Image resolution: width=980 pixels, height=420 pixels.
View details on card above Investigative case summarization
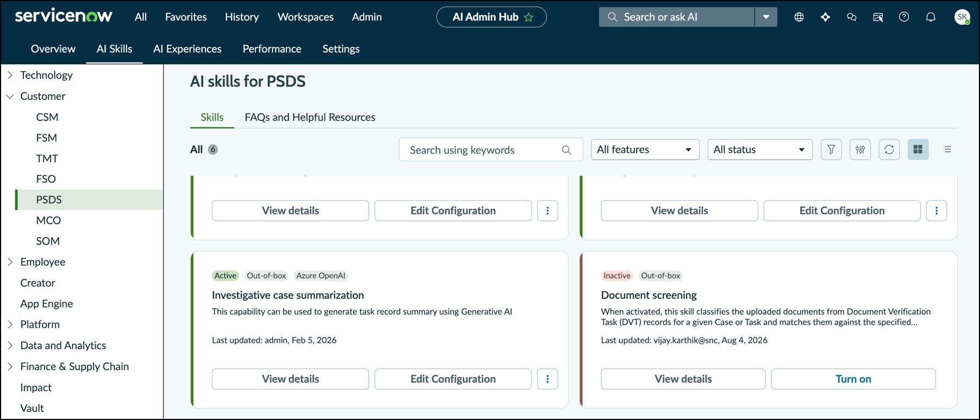pos(291,211)
